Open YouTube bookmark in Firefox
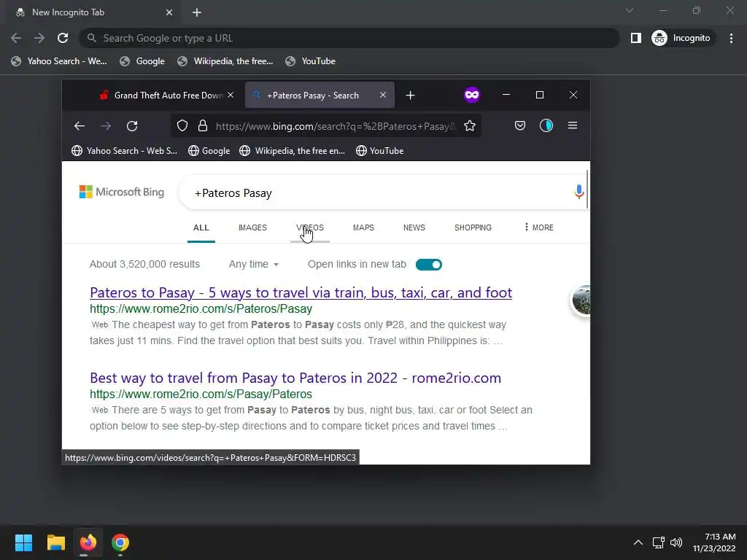 coord(379,151)
